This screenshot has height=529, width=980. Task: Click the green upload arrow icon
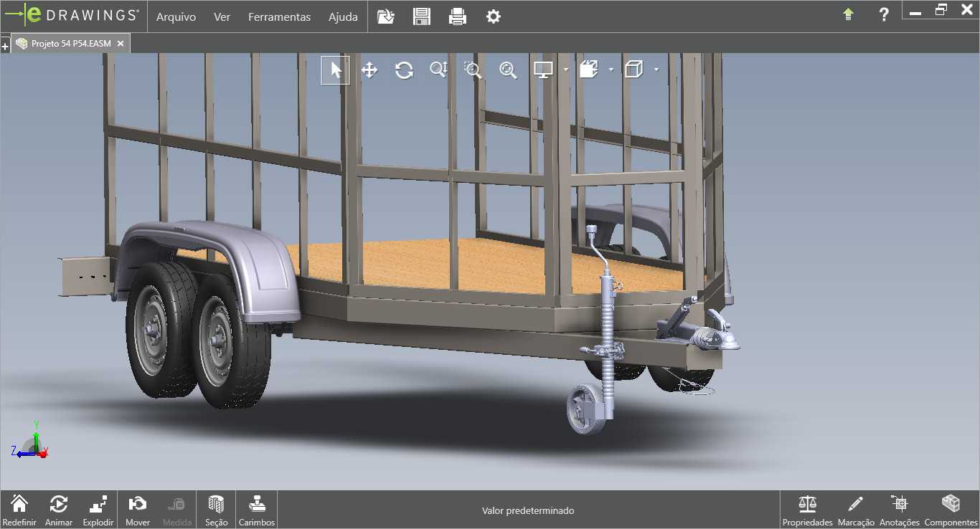click(848, 14)
